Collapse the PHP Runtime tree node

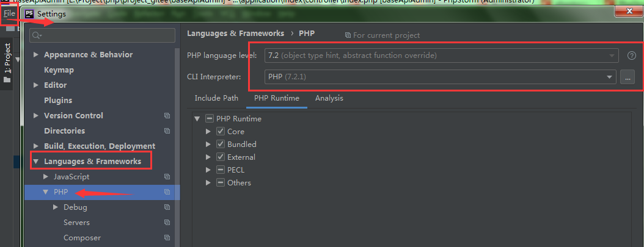click(x=197, y=119)
